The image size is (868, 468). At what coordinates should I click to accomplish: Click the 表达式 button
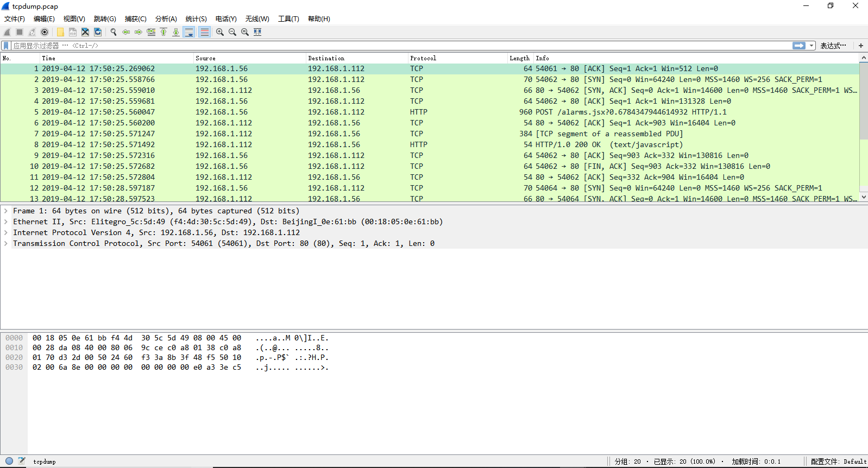click(833, 46)
